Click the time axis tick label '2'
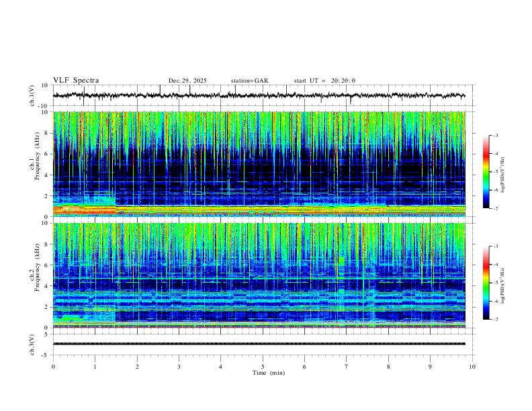This screenshot has width=532, height=411. coord(137,367)
